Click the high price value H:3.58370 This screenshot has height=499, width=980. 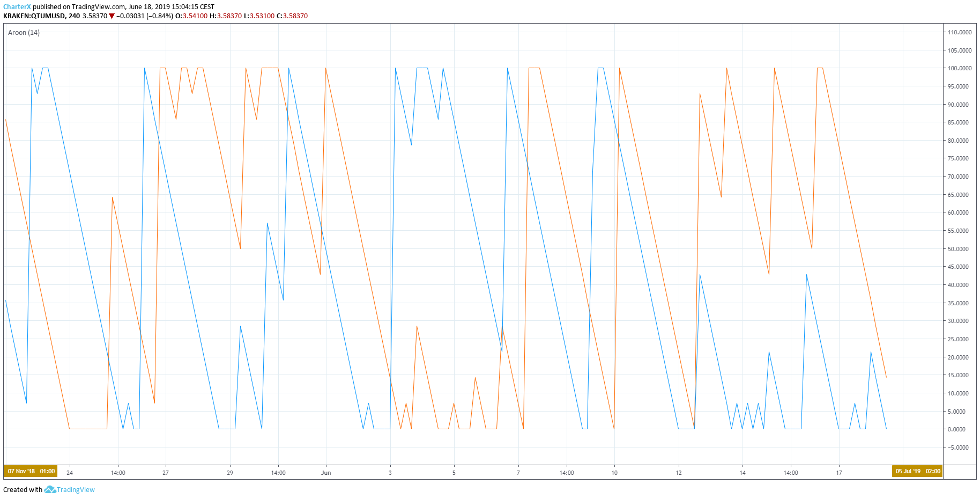click(x=226, y=16)
